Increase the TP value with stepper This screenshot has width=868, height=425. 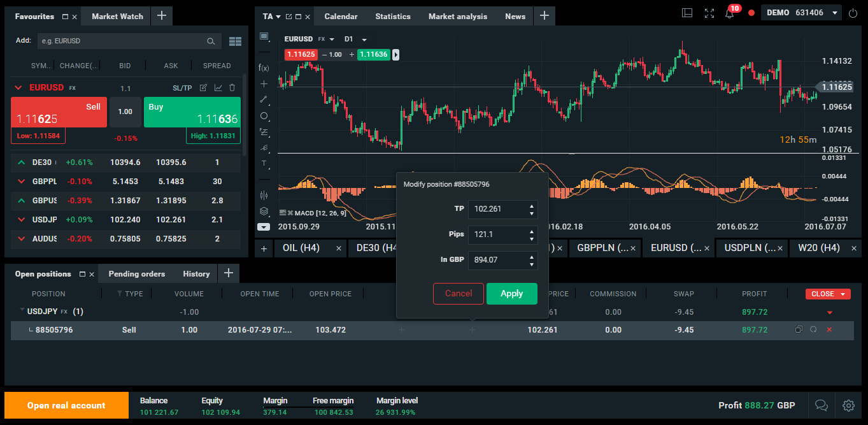pos(532,206)
